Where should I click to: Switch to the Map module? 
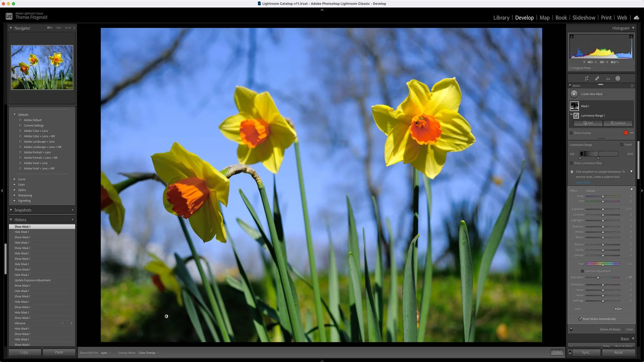545,18
